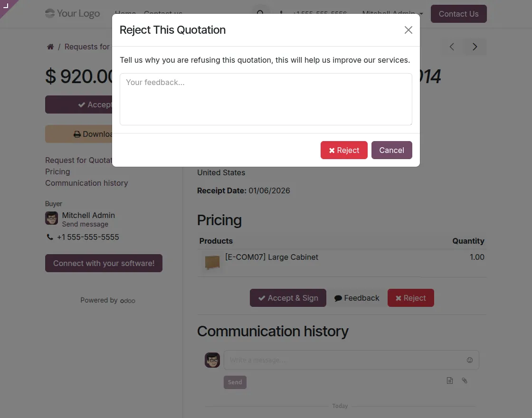This screenshot has height=418, width=532.
Task: Go to the previous quotation using the left chevron
Action: [x=451, y=47]
